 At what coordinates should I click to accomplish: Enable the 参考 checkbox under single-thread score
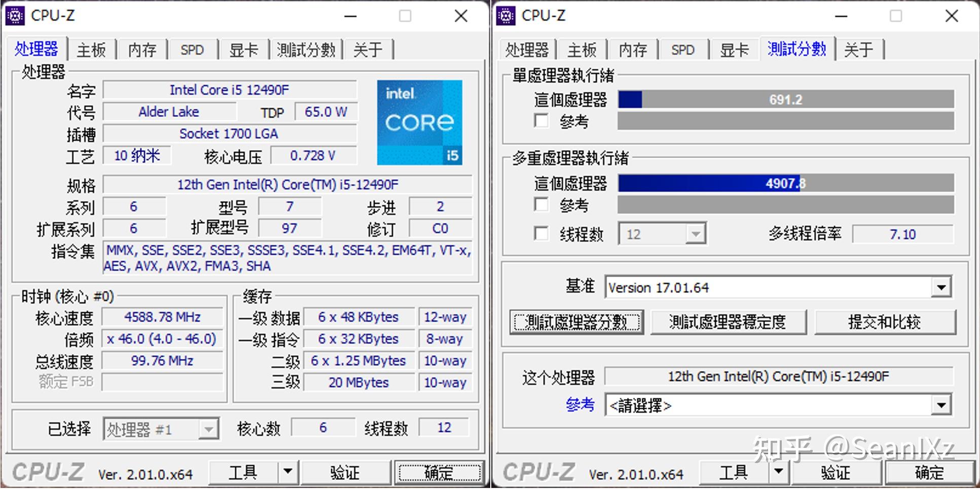point(541,121)
